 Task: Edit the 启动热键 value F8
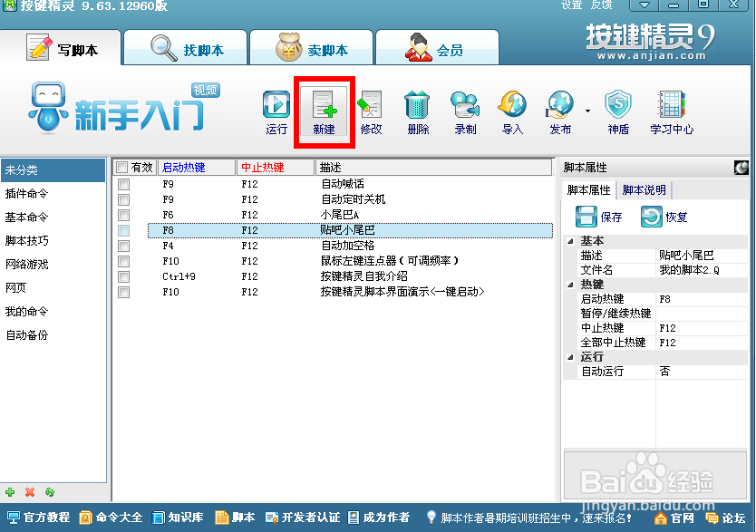[x=702, y=299]
